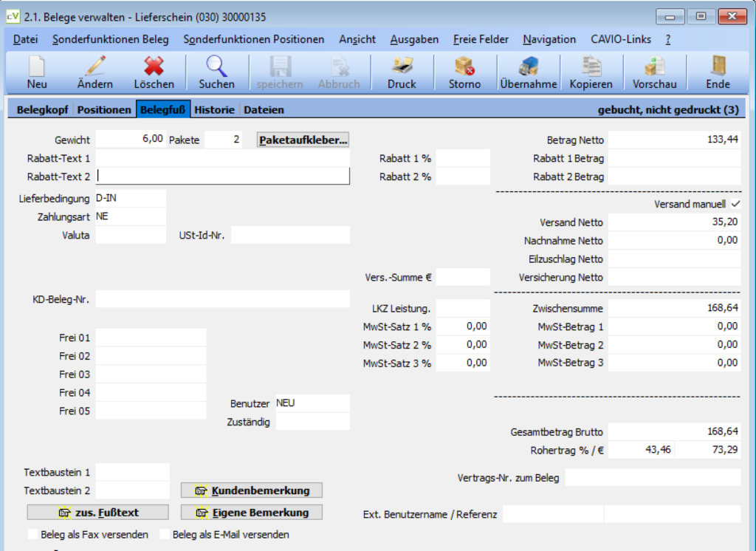Click the Storno toolbar icon
Screen dimensions: 756x551
[x=464, y=66]
